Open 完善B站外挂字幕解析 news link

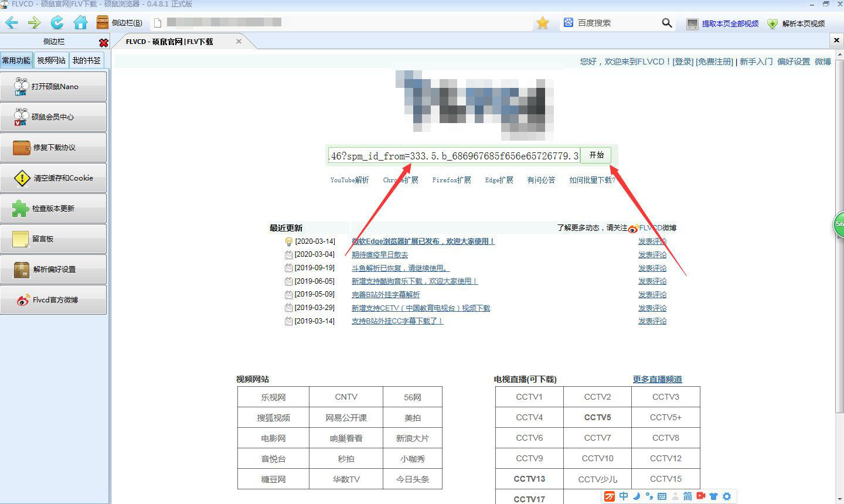[386, 295]
